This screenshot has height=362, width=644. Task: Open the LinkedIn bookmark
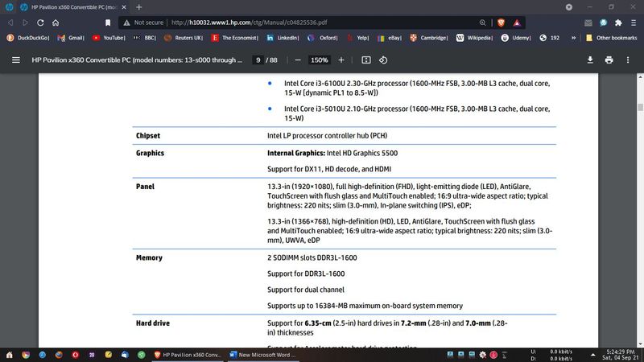coord(283,38)
